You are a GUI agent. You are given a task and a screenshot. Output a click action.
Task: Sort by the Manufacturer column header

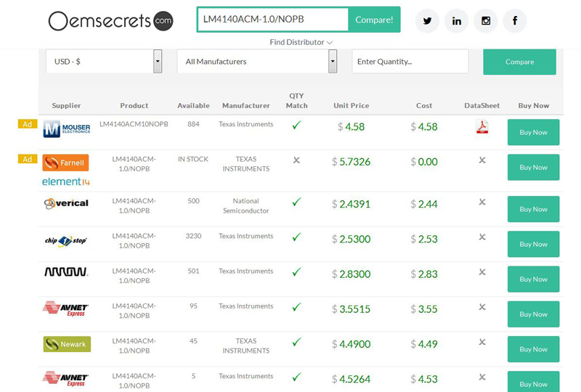pyautogui.click(x=246, y=105)
